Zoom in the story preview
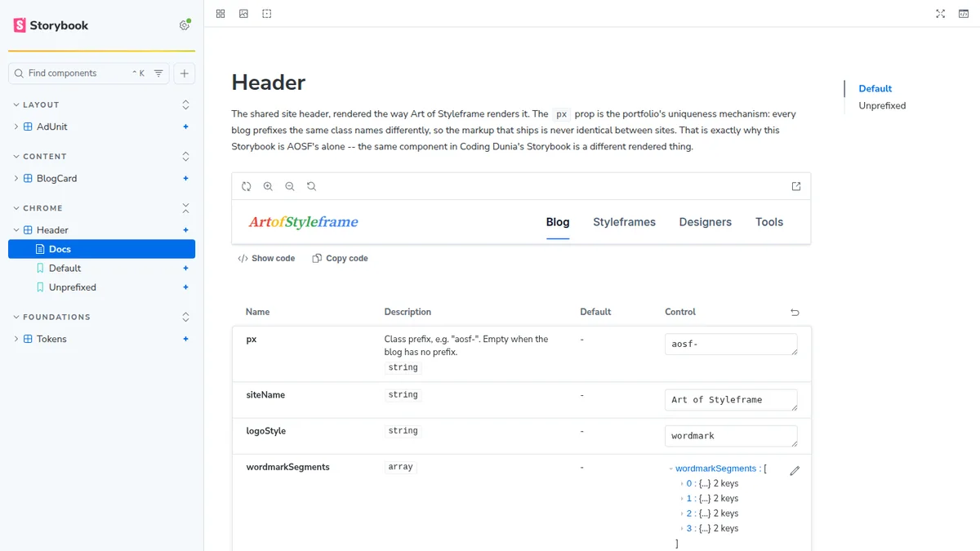This screenshot has width=980, height=551. point(268,186)
